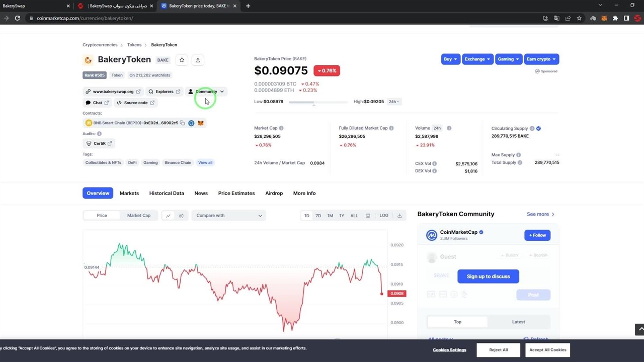
Task: Copy the BEP20 contract address
Action: click(182, 123)
